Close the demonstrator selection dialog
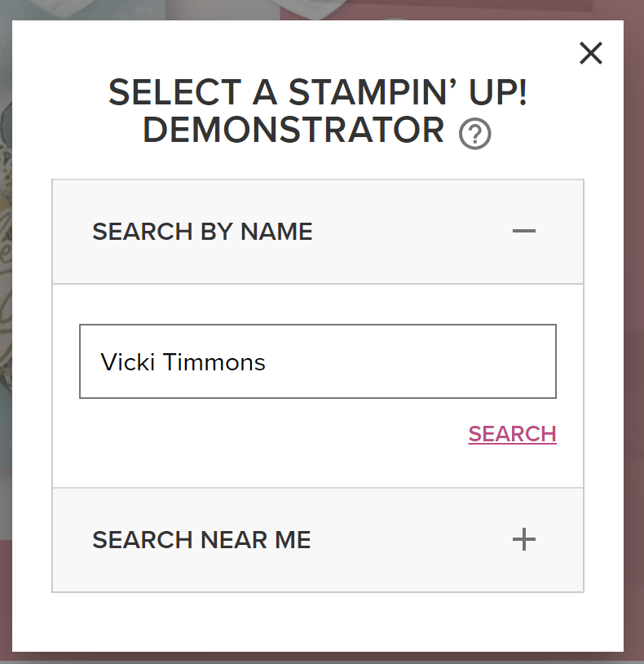The width and height of the screenshot is (644, 664). click(x=590, y=53)
